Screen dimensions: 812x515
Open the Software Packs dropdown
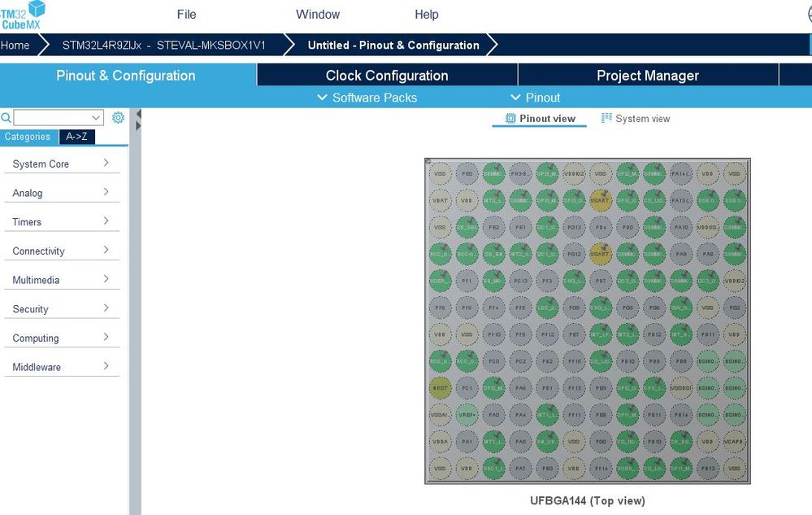367,98
